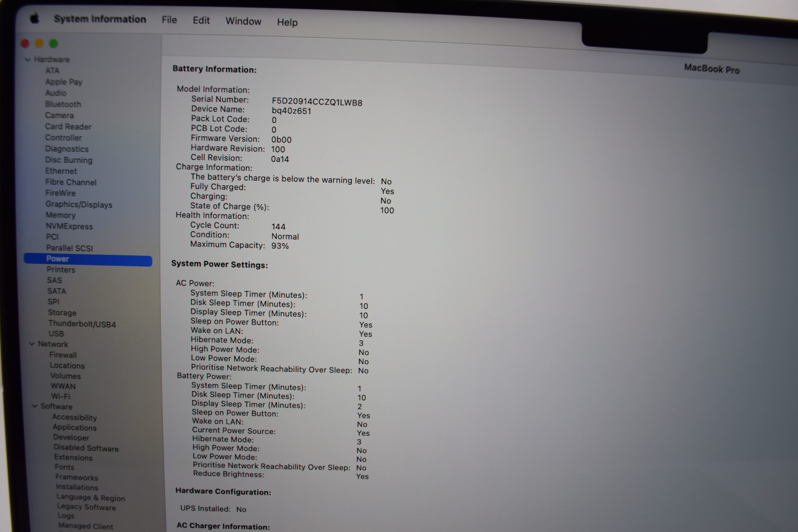798x532 pixels.
Task: Select NVMExpress in the sidebar
Action: tap(69, 226)
